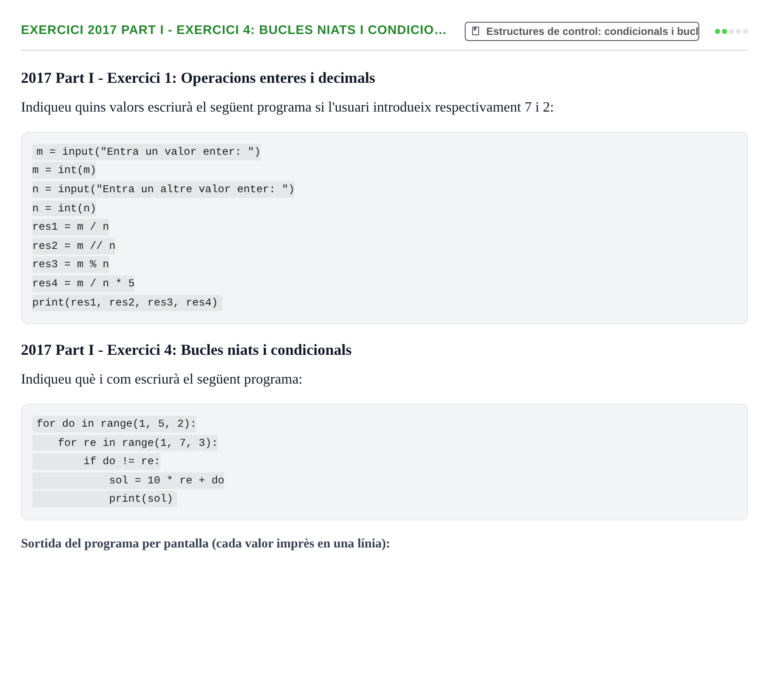The image size is (769, 700).
Task: Click the green exercise title in the header
Action: click(234, 30)
